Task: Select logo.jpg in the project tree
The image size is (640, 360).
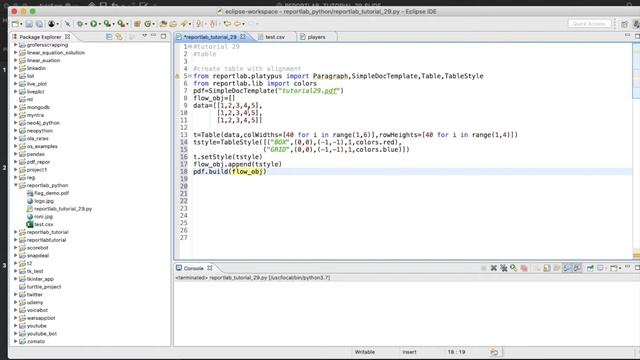Action: tap(44, 201)
